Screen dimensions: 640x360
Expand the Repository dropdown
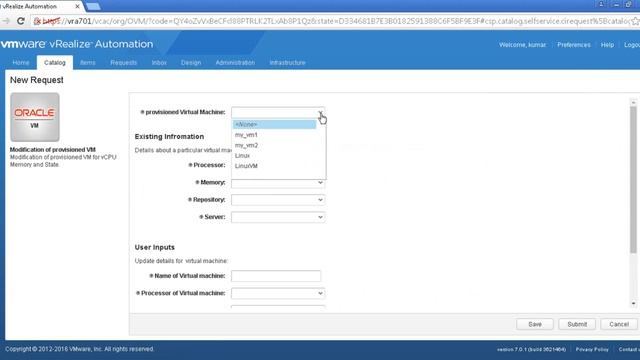click(x=278, y=200)
